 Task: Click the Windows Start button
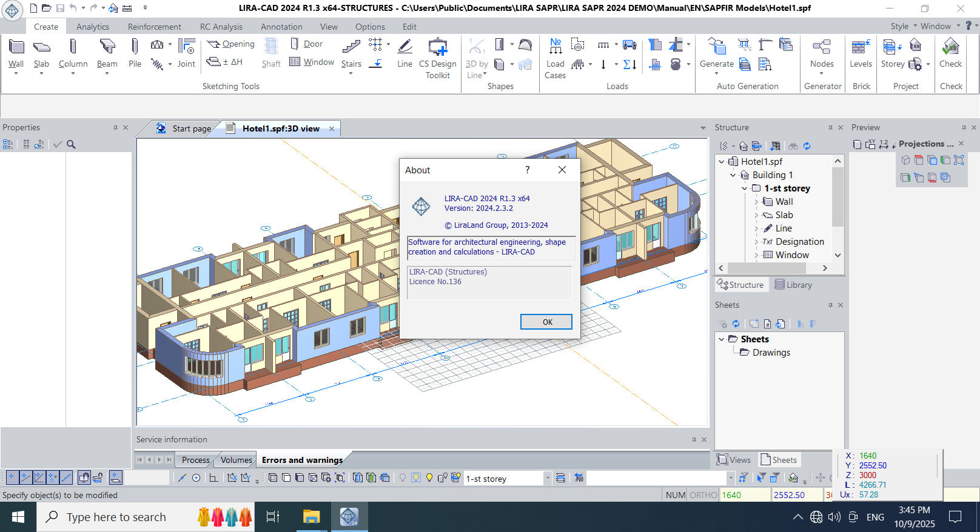18,517
